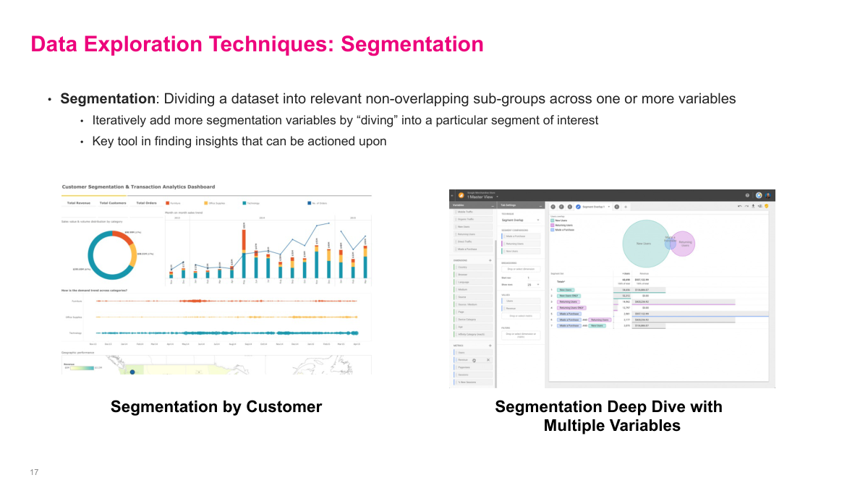The height and width of the screenshot is (488, 868).
Task: Add a new tab with the plus icon
Action: (x=626, y=207)
